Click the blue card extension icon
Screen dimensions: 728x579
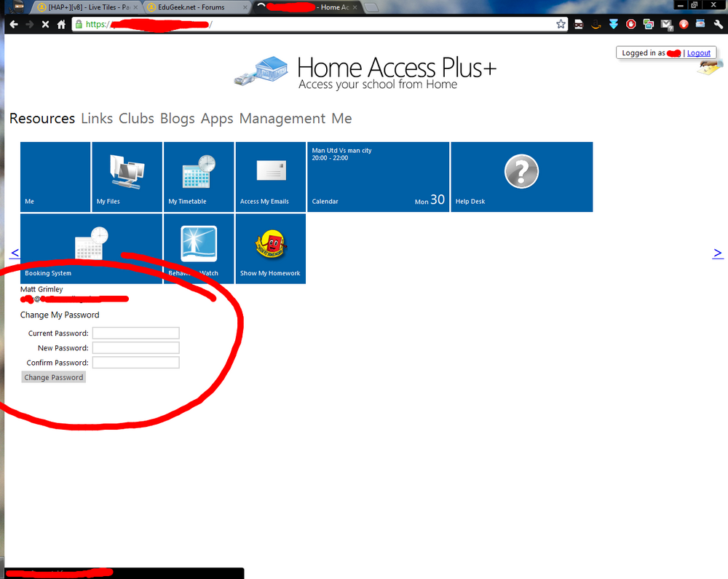700,24
